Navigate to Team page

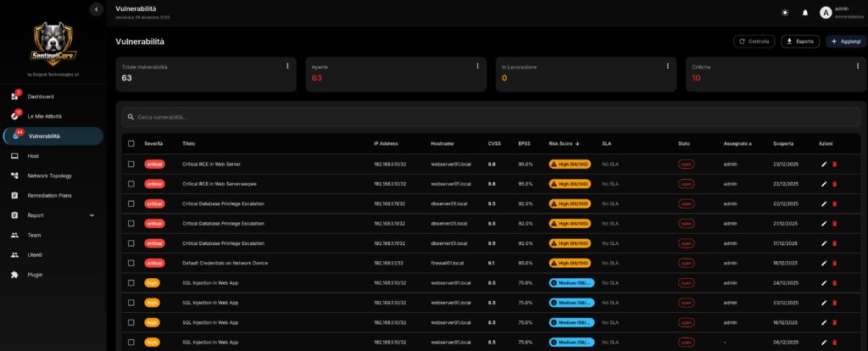[x=53, y=236]
